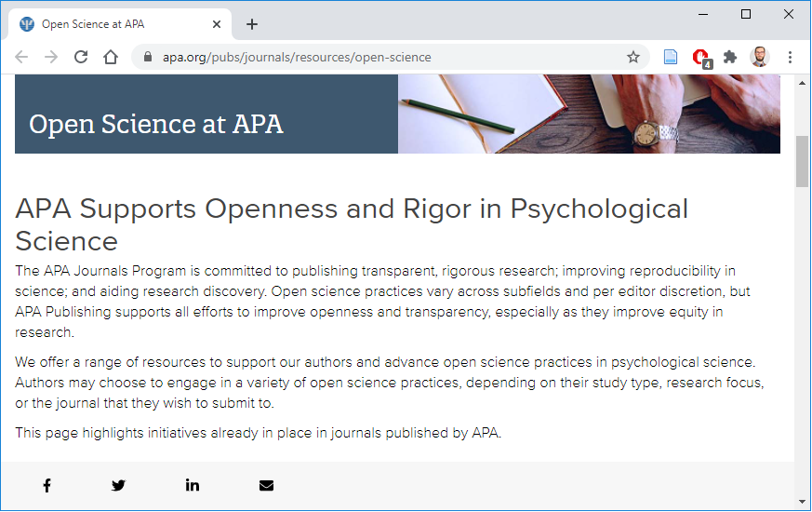Share page via Twitter icon
This screenshot has height=512, width=812.
[x=118, y=486]
